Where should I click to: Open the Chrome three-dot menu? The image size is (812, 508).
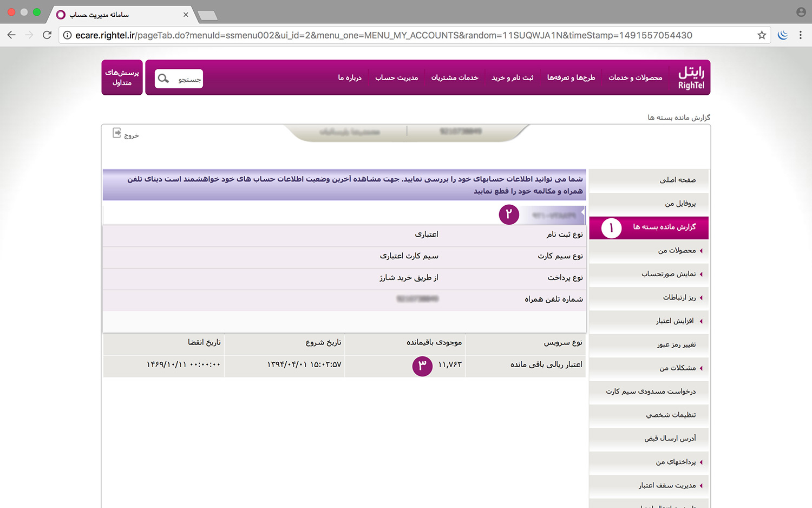click(x=801, y=35)
